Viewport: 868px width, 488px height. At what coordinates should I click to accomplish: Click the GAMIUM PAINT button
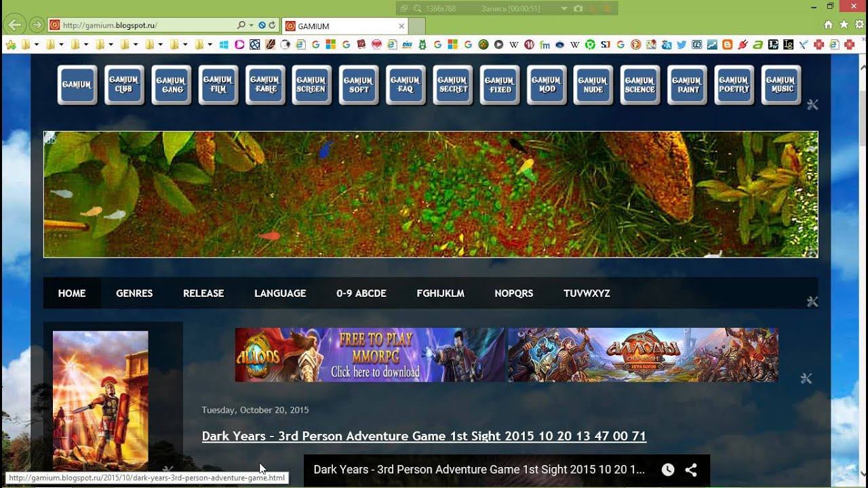point(687,85)
